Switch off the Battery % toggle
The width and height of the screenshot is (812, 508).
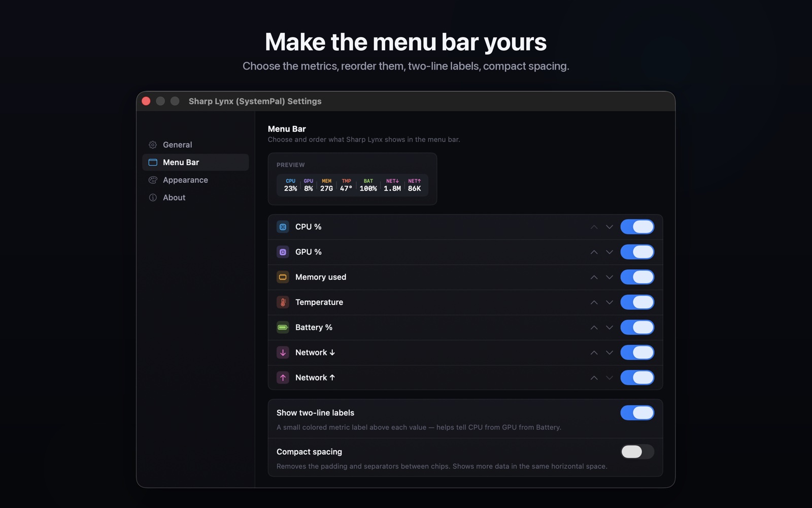[637, 328]
